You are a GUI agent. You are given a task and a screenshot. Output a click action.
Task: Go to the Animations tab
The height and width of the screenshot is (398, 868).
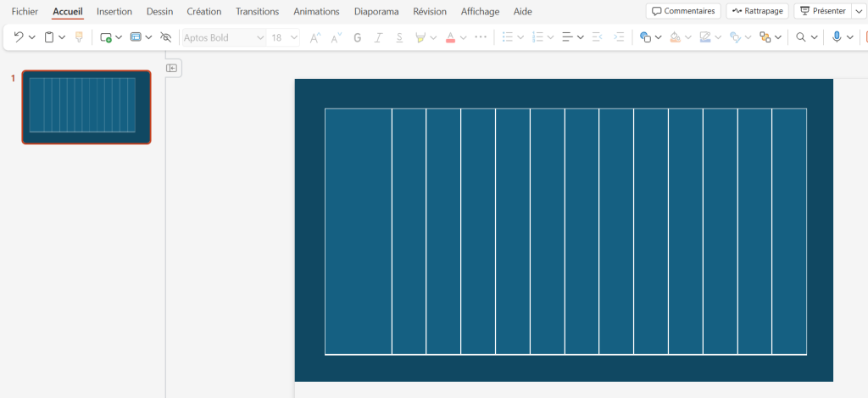tap(317, 11)
